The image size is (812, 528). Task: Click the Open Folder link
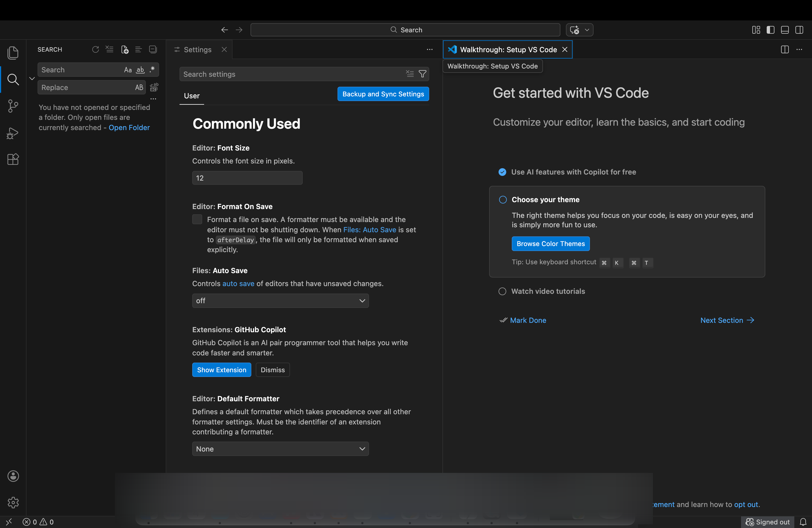coord(129,128)
